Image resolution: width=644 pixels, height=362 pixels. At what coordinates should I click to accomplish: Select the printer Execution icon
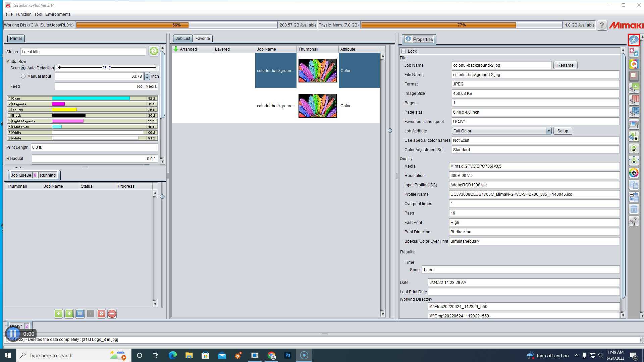click(x=634, y=124)
